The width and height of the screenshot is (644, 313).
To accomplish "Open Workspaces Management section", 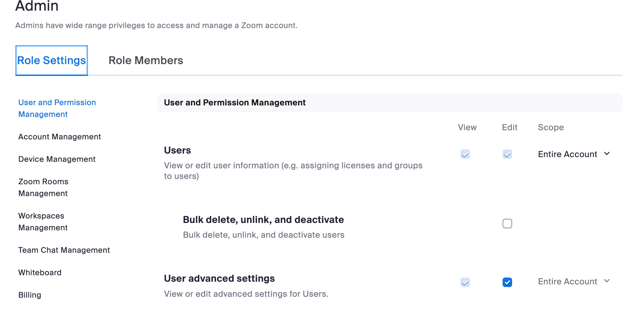I will pyautogui.click(x=43, y=222).
